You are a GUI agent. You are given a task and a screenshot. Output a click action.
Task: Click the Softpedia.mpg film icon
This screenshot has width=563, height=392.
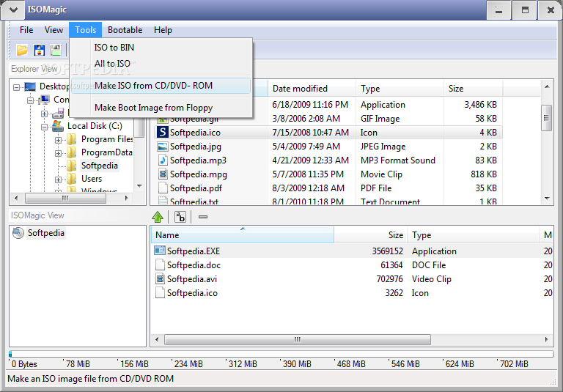click(163, 174)
